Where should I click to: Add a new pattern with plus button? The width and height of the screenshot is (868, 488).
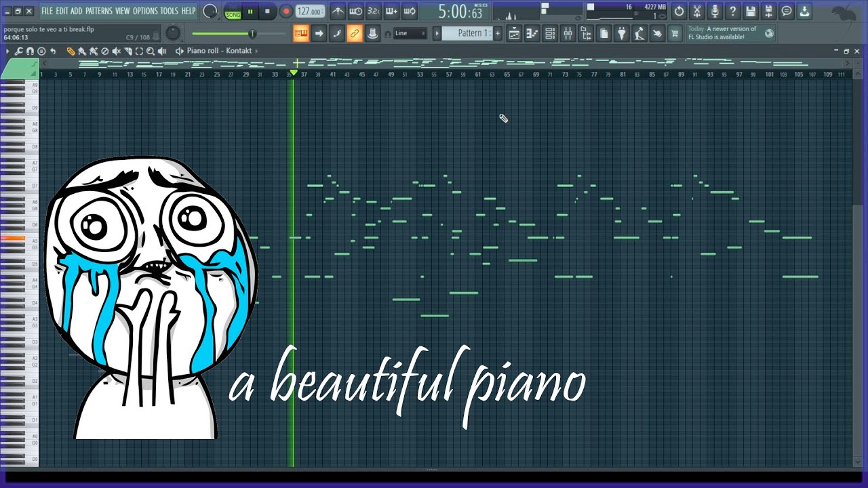(x=498, y=33)
